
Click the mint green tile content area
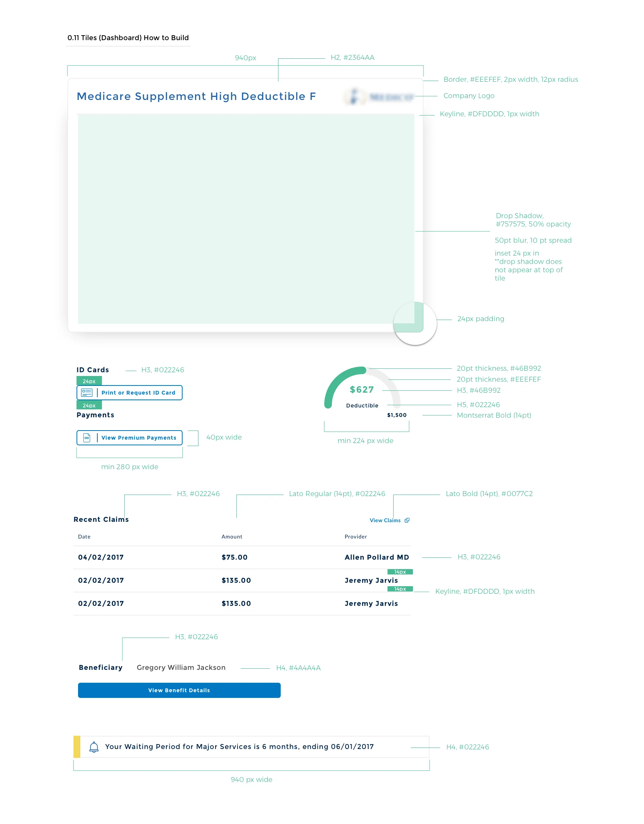point(246,219)
